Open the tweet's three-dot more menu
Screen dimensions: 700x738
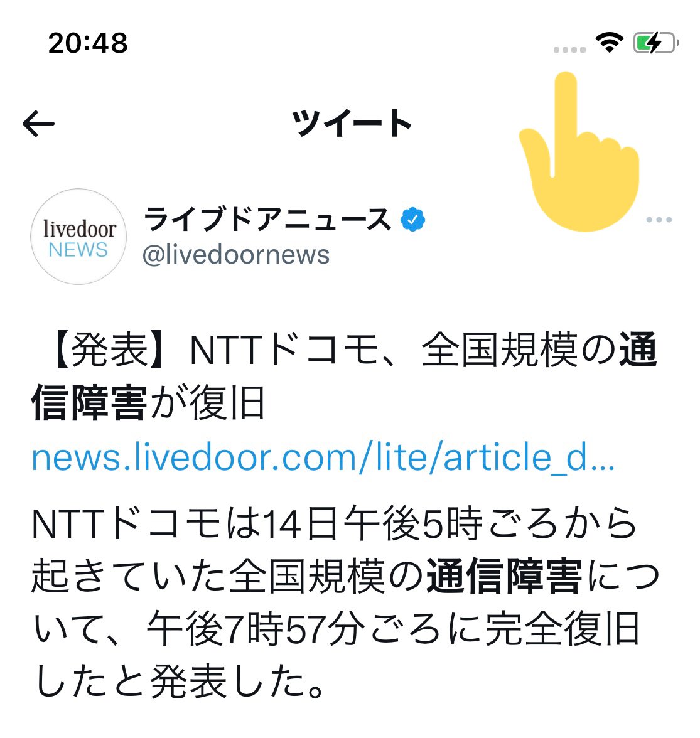tap(659, 220)
